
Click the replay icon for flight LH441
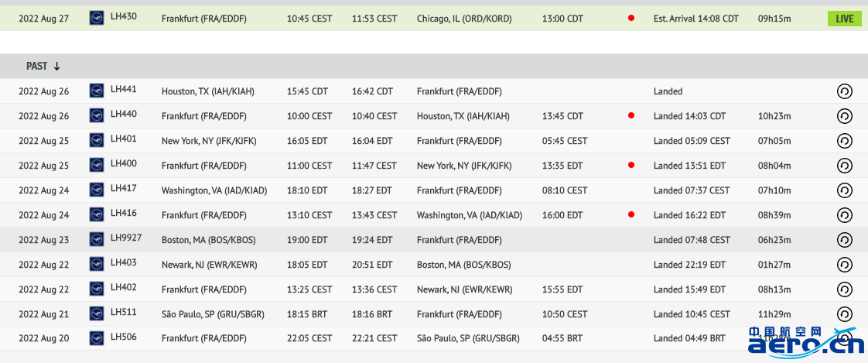(844, 91)
